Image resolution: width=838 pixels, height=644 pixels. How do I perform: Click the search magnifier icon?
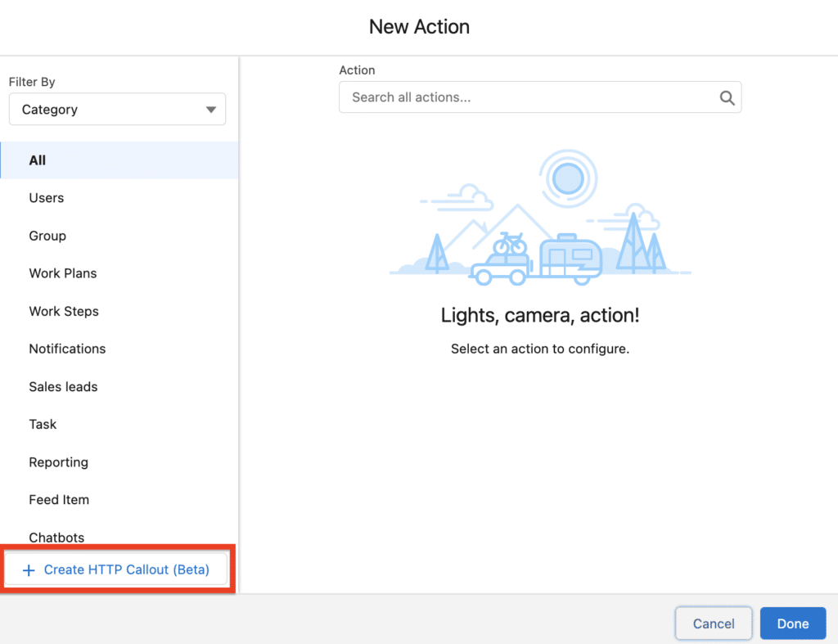click(727, 98)
